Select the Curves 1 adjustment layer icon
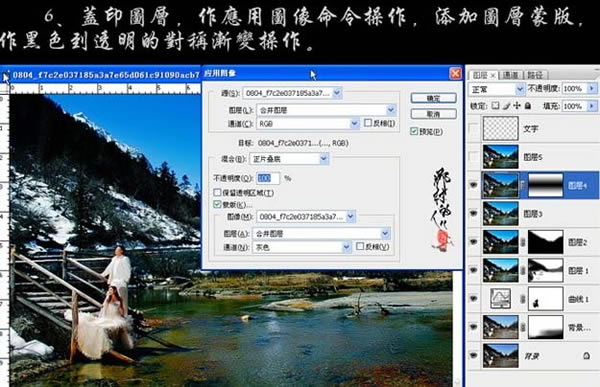This screenshot has width=600, height=387. 501,299
